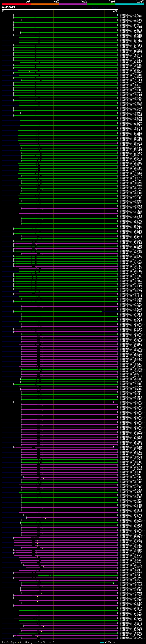The image size is (146, 644).
Task: Select hit label UniRef100_Q96TJ5
Action: coord(131,165)
